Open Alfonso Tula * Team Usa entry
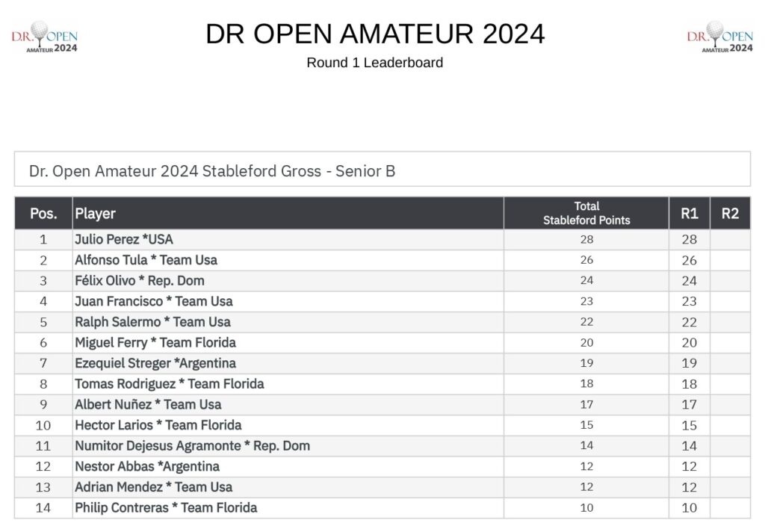The width and height of the screenshot is (765, 532). pos(382,260)
